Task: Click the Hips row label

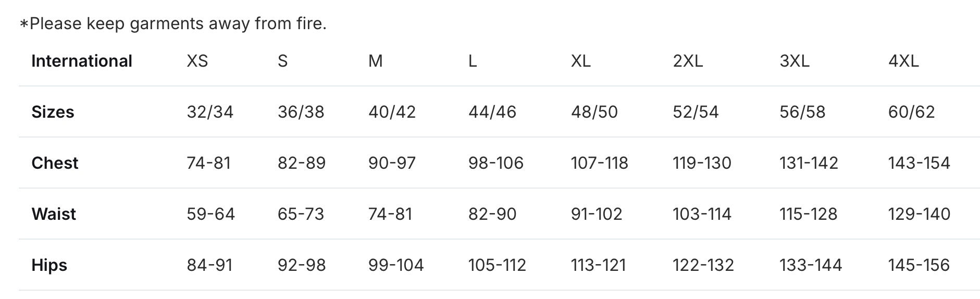Action: pyautogui.click(x=49, y=265)
